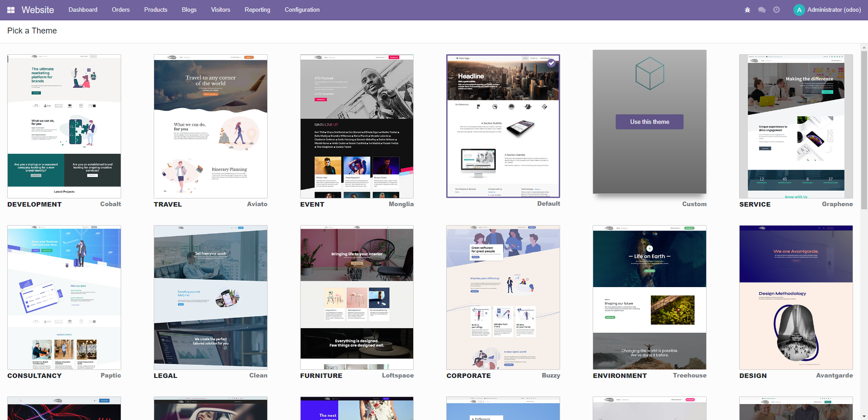Open the scheduled activities clock icon

[776, 9]
